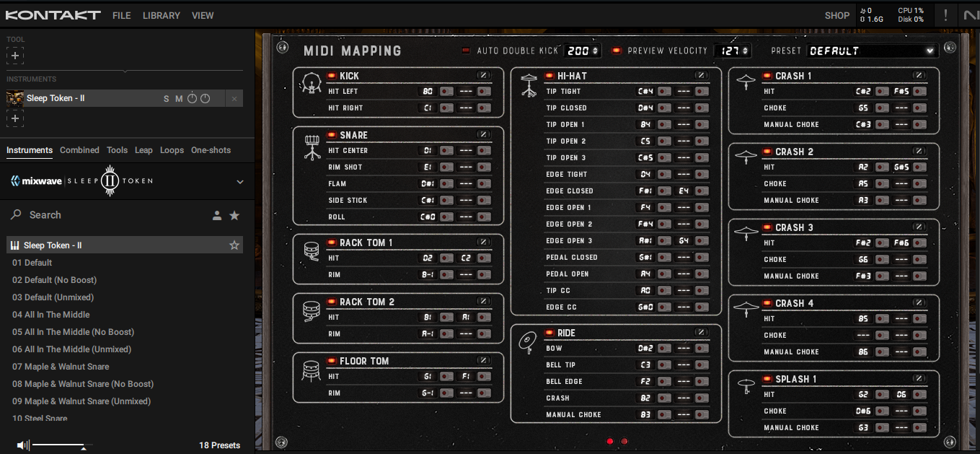Select the 01 Default preset
Viewport: 980px width, 454px height.
pos(32,263)
